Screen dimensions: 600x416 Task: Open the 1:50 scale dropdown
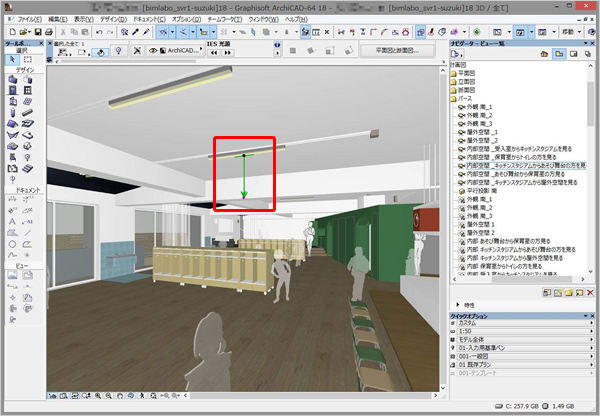pyautogui.click(x=524, y=331)
